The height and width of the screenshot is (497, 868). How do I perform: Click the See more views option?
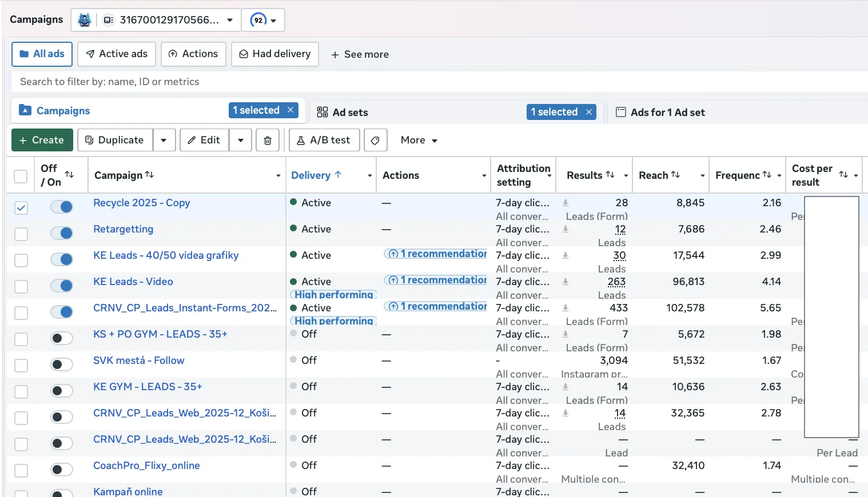360,54
